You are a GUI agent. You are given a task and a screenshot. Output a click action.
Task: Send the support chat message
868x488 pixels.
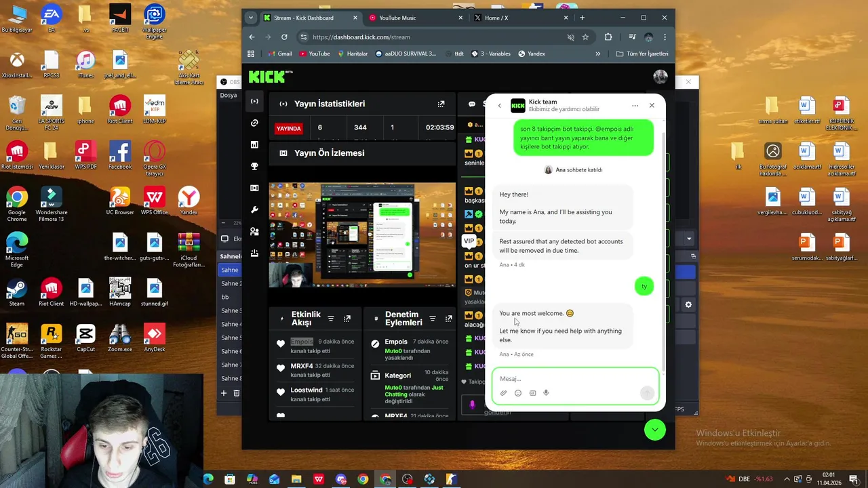647,393
